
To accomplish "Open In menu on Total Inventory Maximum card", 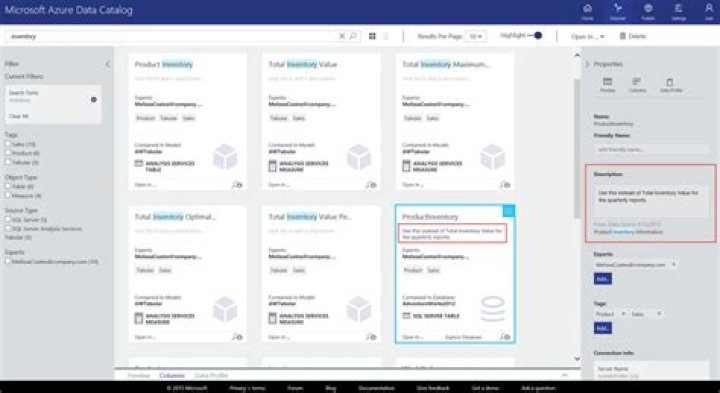I will pos(413,185).
